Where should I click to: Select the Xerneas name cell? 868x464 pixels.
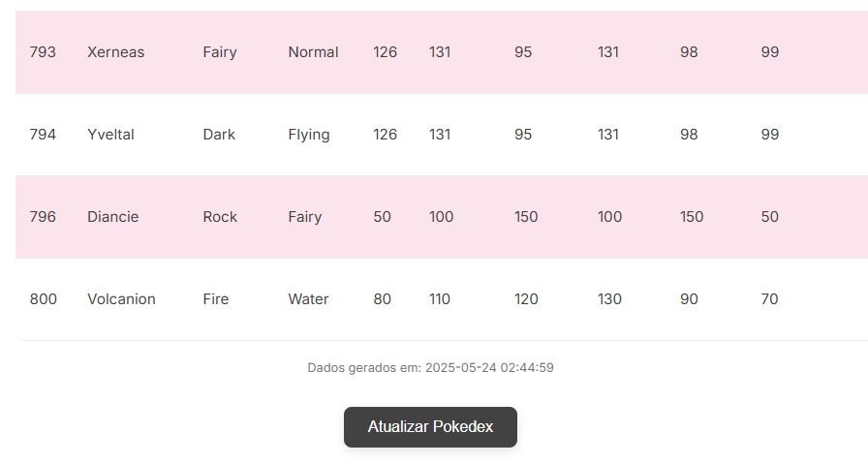tap(115, 52)
